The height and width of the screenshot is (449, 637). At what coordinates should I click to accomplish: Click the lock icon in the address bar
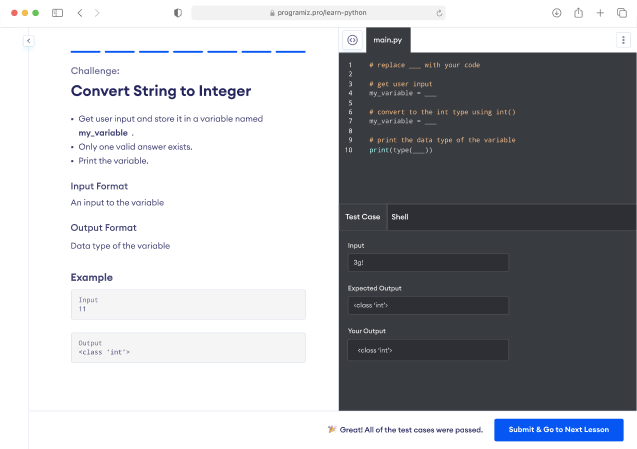pyautogui.click(x=272, y=13)
